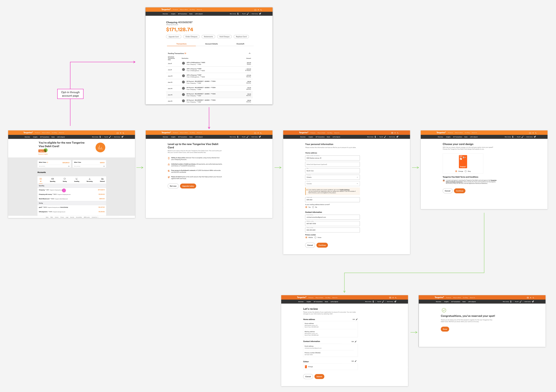556x392 pixels.
Task: Click the Pay bill checkmark icon on the card design screen
Action: (x=522, y=137)
